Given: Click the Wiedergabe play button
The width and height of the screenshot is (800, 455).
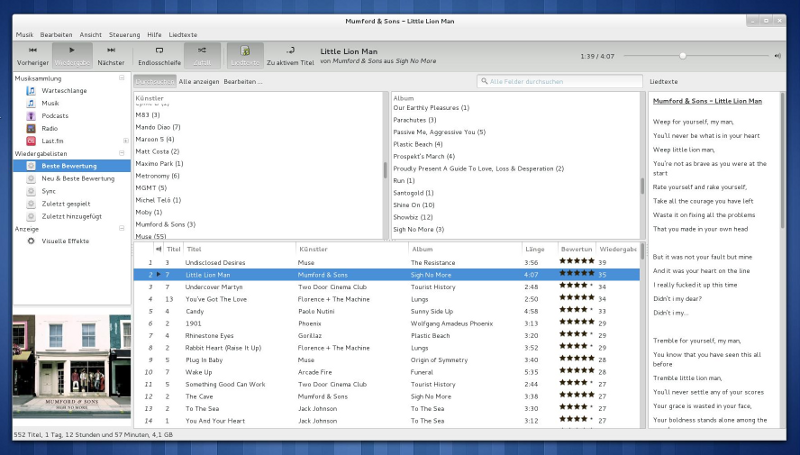Looking at the screenshot, I should (72, 56).
